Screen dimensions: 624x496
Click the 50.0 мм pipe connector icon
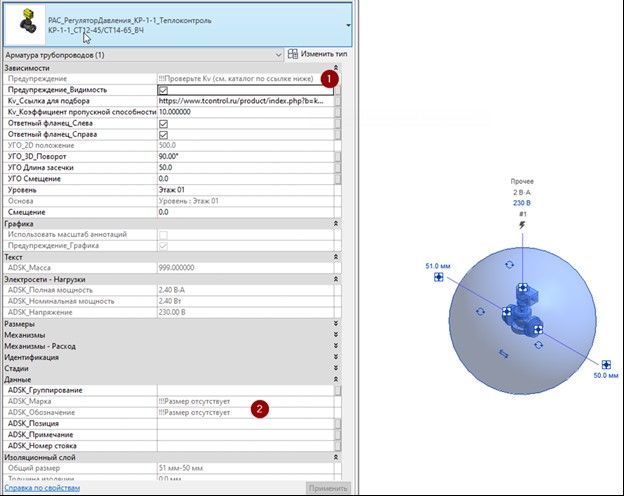606,364
